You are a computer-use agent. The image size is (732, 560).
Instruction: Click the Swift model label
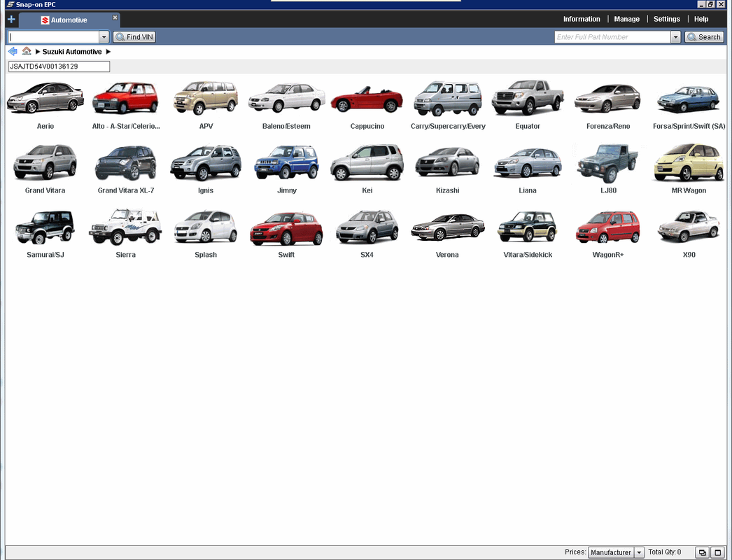point(286,255)
